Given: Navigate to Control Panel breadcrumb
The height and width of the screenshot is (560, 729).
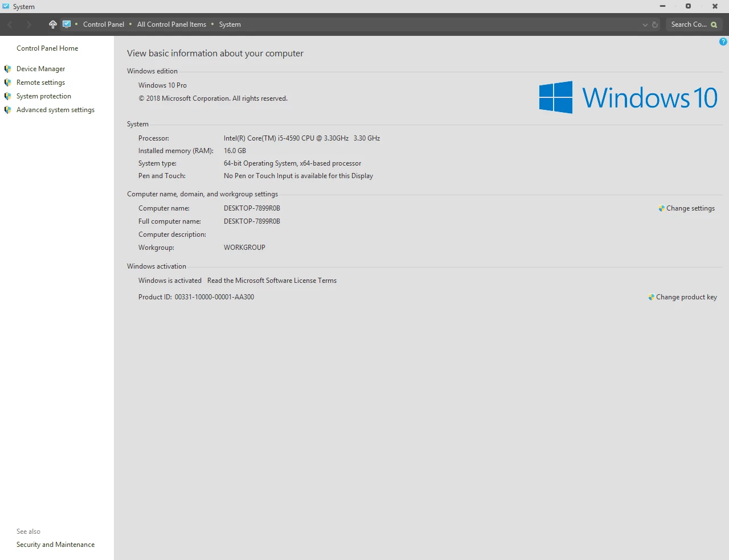Looking at the screenshot, I should pyautogui.click(x=104, y=24).
